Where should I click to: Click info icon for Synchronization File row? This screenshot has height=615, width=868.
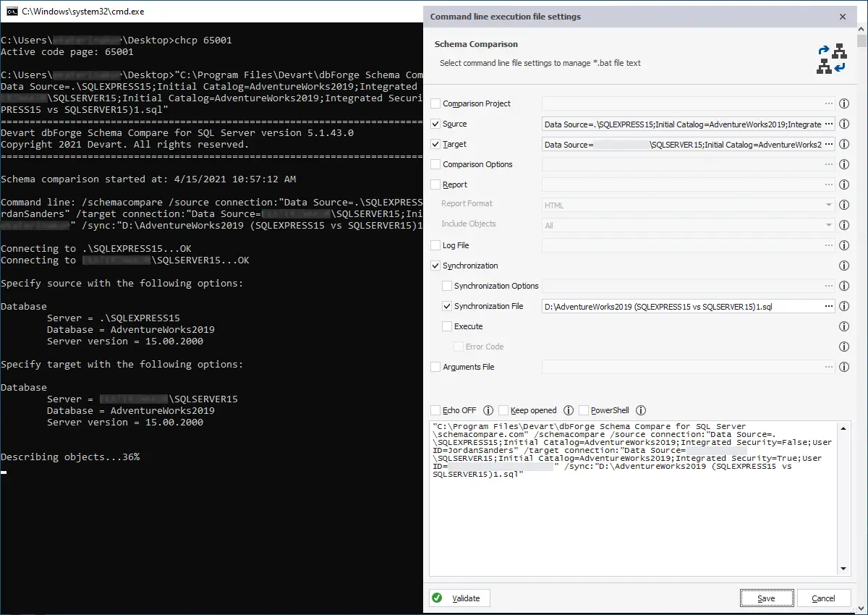[843, 306]
